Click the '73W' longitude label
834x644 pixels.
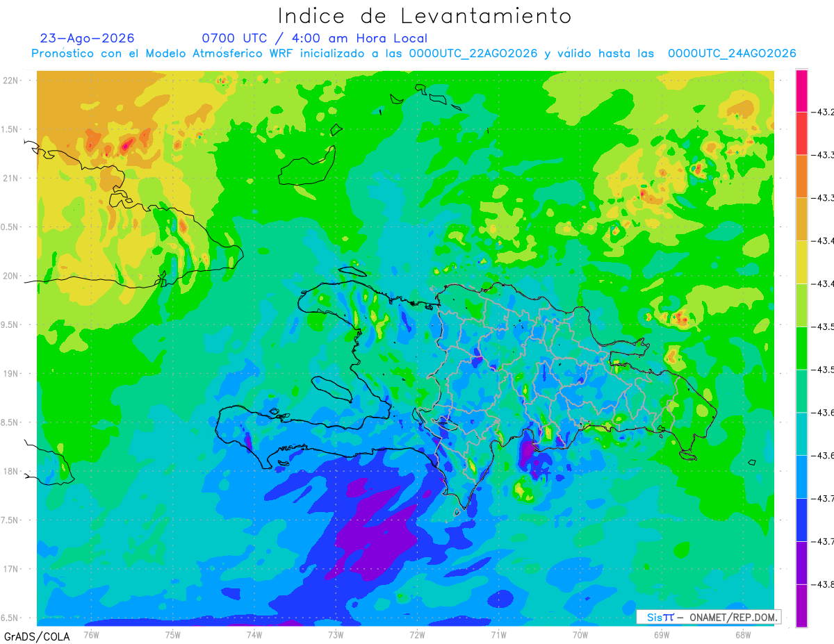[336, 634]
